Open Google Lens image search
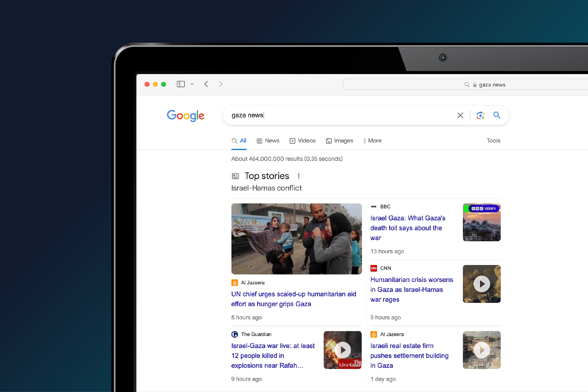This screenshot has height=392, width=588. (x=480, y=115)
